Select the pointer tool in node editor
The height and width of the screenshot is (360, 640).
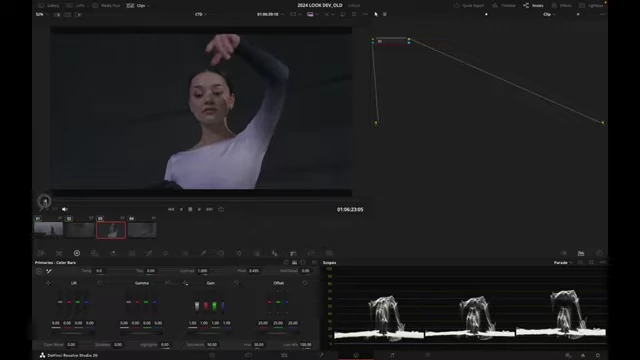point(376,14)
